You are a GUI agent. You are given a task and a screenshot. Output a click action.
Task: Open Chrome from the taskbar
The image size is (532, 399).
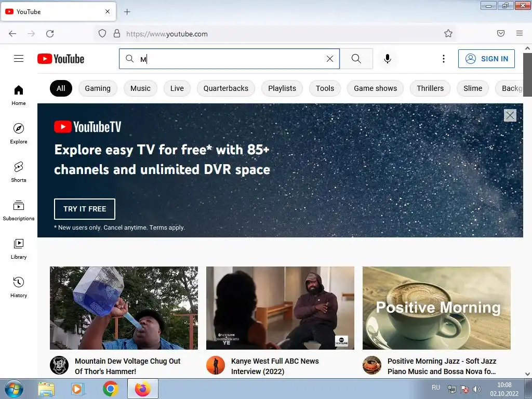[x=110, y=389]
